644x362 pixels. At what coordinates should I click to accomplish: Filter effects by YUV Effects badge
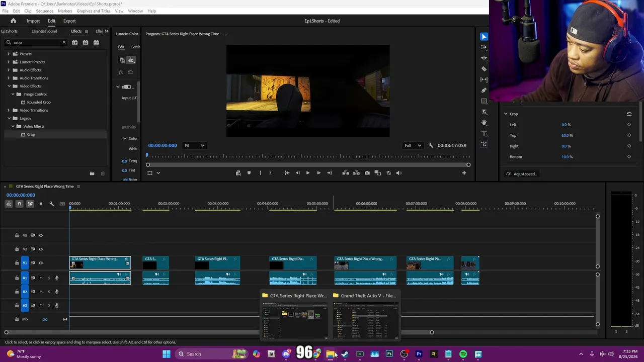coord(96,43)
